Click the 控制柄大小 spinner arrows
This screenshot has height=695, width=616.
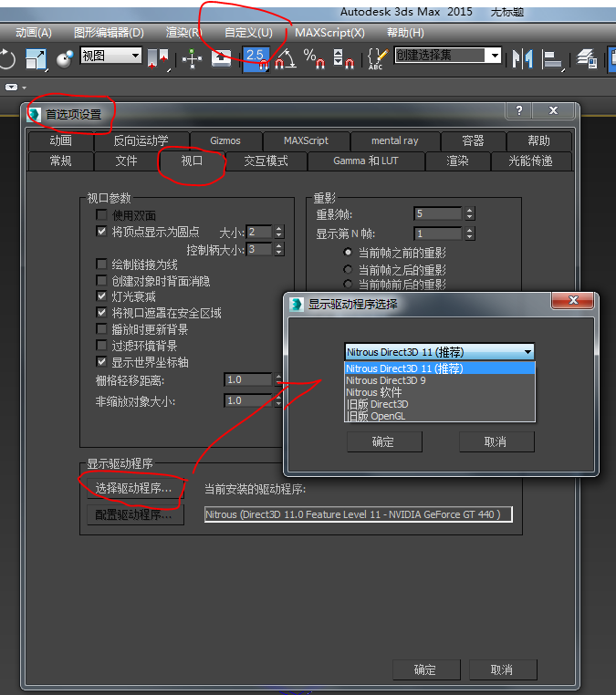click(278, 249)
